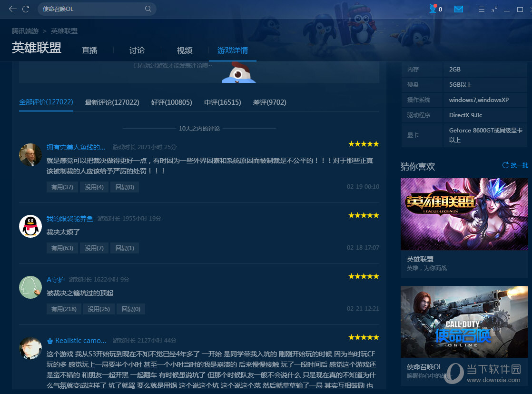Screen dimensions: 532x394
Task: Open the mail messages icon
Action: point(459,9)
